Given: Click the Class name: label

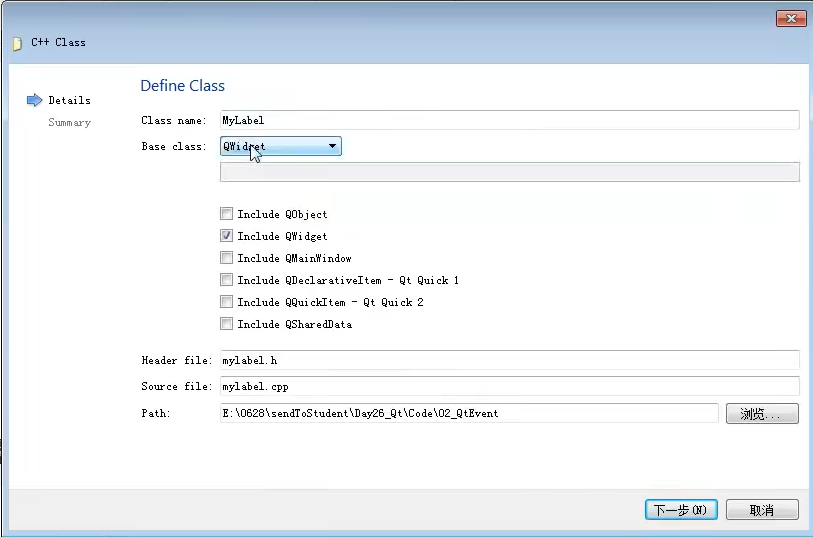Looking at the screenshot, I should pos(174,120).
